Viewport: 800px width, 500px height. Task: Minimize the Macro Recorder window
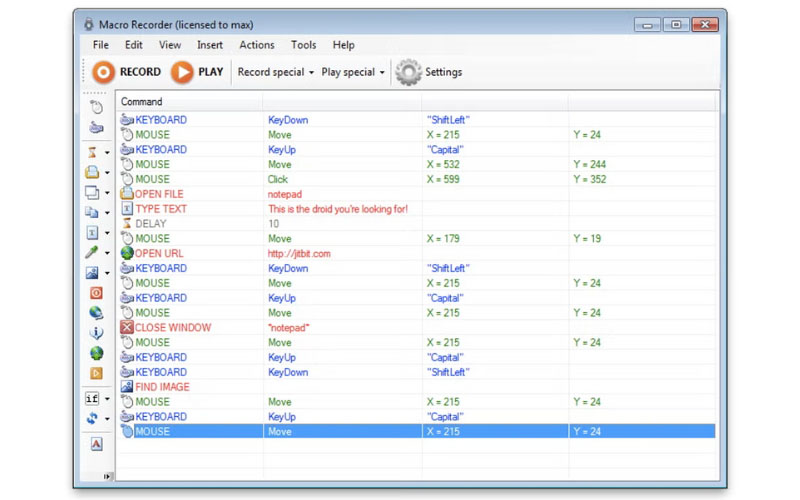click(647, 24)
